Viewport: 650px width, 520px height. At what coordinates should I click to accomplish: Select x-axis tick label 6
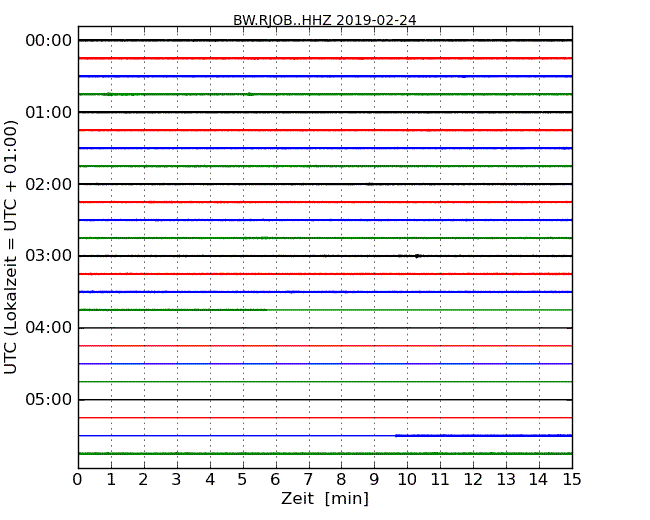[x=275, y=480]
